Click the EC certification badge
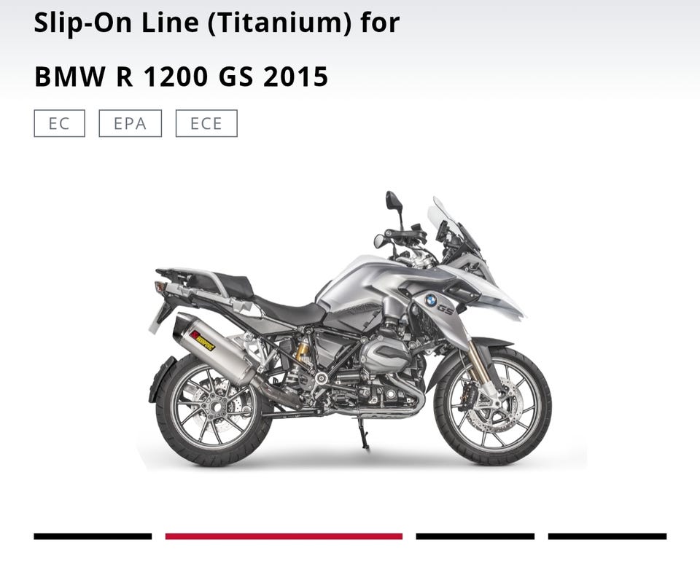 click(x=59, y=123)
